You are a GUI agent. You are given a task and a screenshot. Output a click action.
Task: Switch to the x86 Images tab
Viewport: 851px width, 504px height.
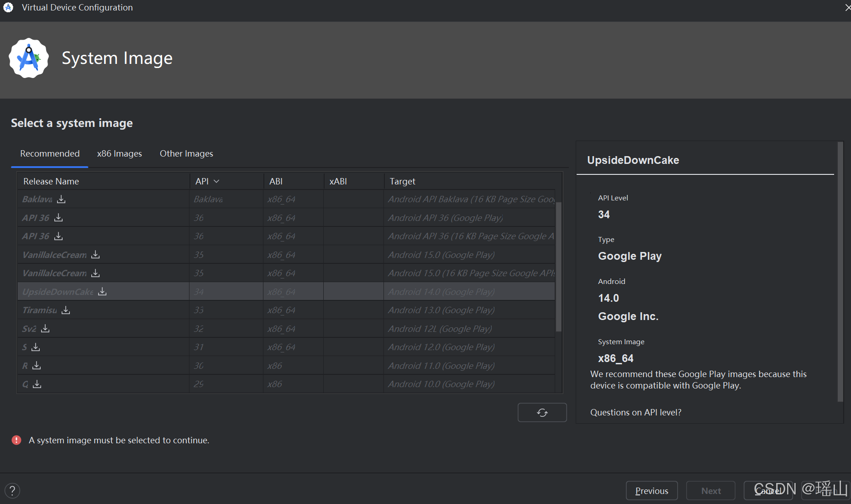(119, 153)
